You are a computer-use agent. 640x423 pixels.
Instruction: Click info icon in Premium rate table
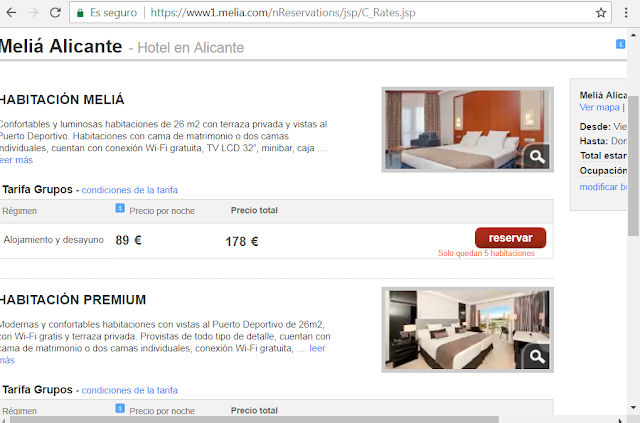click(120, 408)
